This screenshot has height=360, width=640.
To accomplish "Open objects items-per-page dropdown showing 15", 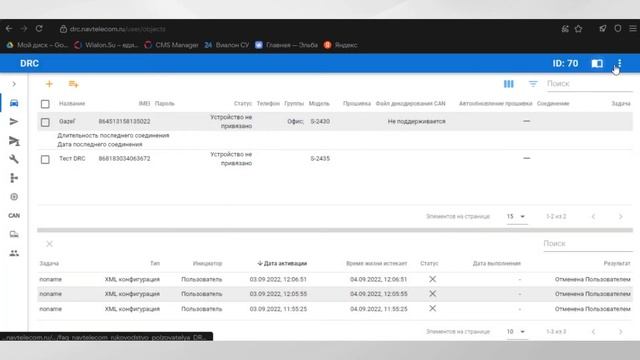I will click(x=516, y=216).
